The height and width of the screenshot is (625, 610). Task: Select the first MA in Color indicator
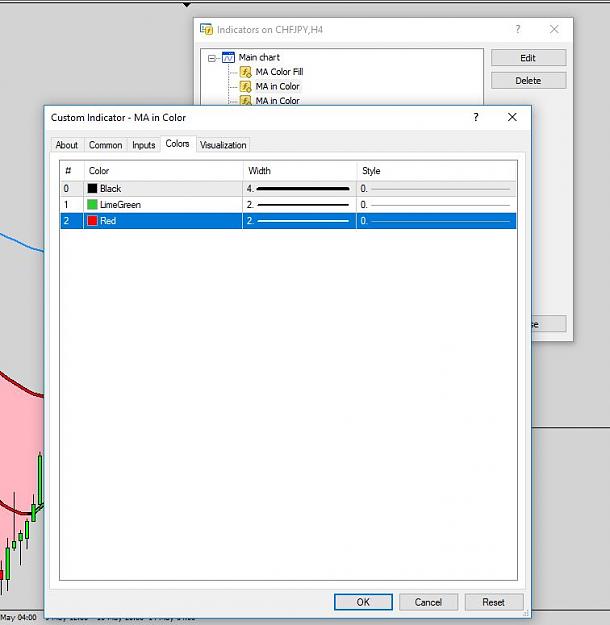(x=277, y=86)
